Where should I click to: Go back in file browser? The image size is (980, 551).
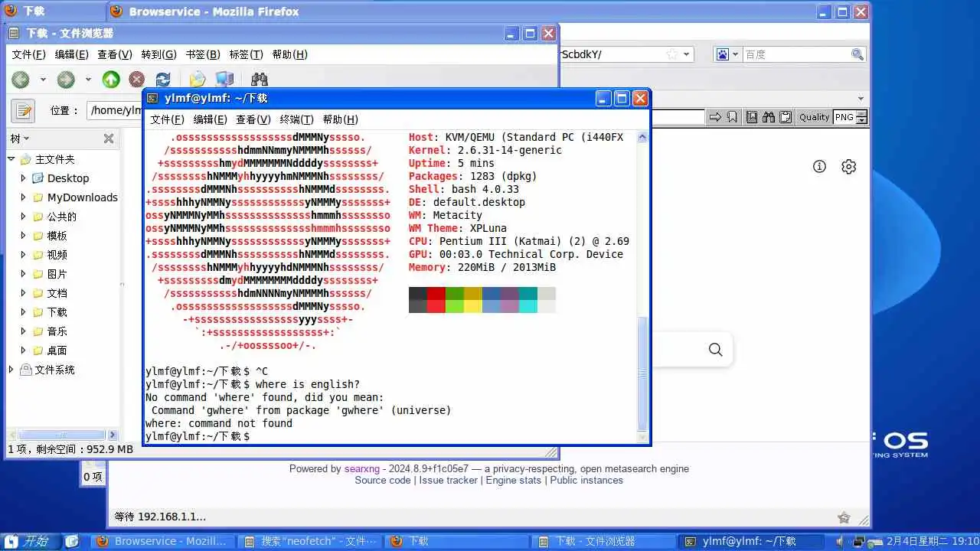pyautogui.click(x=21, y=80)
